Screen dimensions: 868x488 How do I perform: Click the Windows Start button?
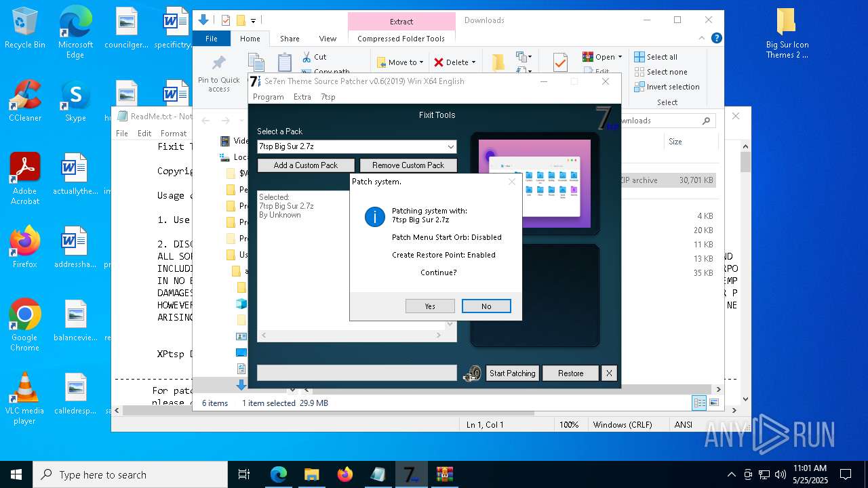click(16, 474)
